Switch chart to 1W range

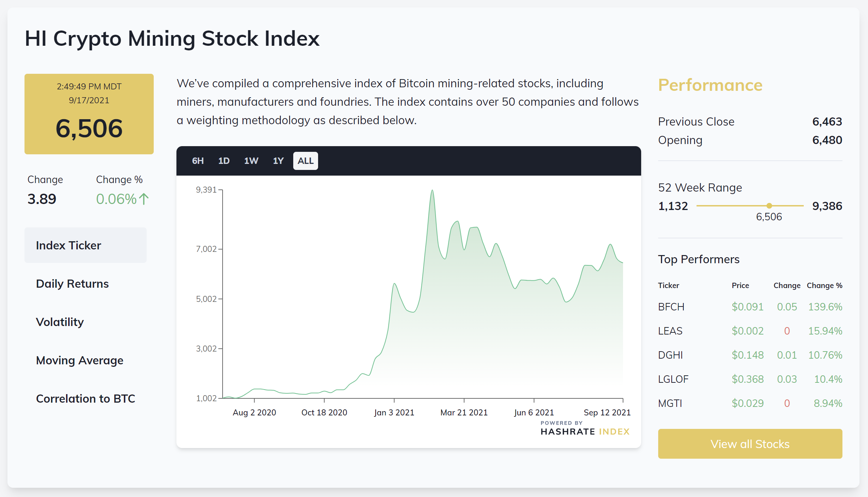tap(251, 161)
